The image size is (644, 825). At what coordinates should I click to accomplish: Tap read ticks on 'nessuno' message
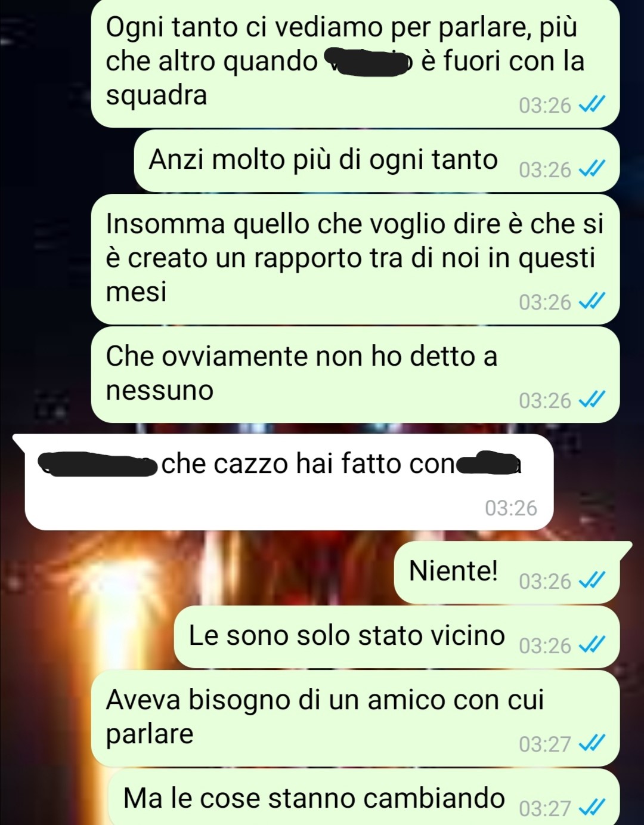(x=593, y=400)
